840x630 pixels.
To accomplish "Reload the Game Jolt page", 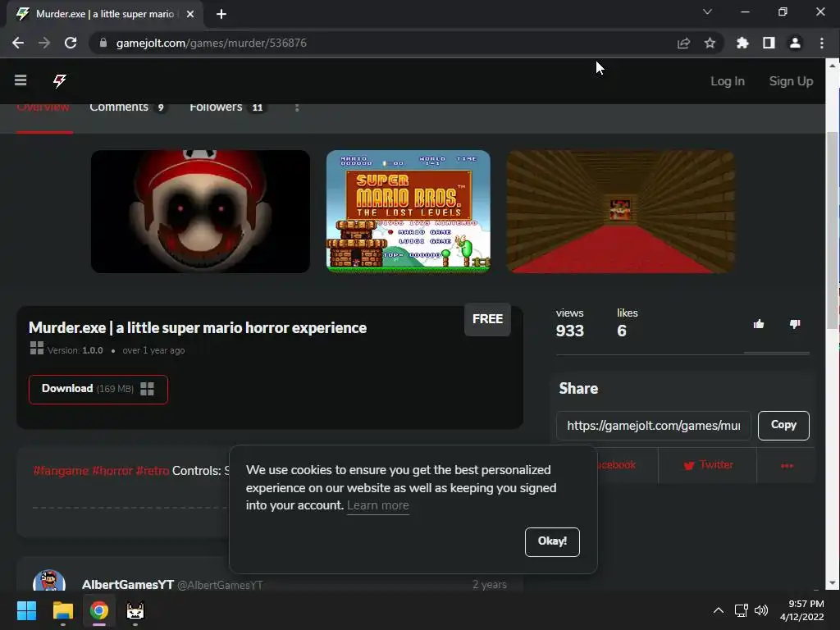I will pyautogui.click(x=71, y=43).
